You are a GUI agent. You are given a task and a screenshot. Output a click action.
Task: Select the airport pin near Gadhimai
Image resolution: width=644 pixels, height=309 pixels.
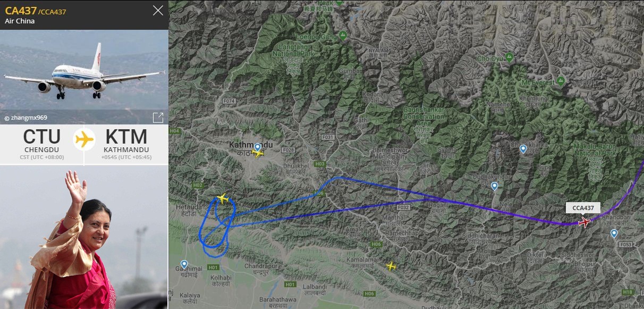184,264
